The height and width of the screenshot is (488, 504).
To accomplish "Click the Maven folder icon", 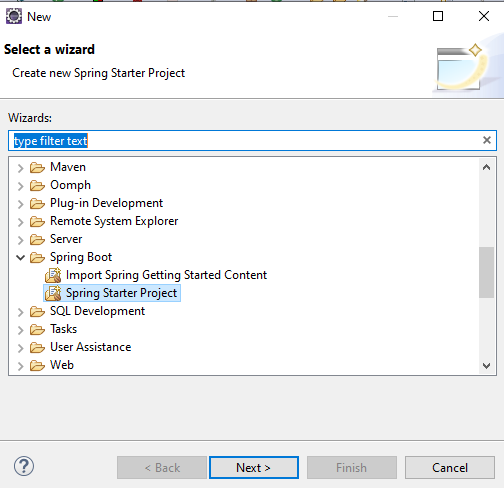I will 37,167.
